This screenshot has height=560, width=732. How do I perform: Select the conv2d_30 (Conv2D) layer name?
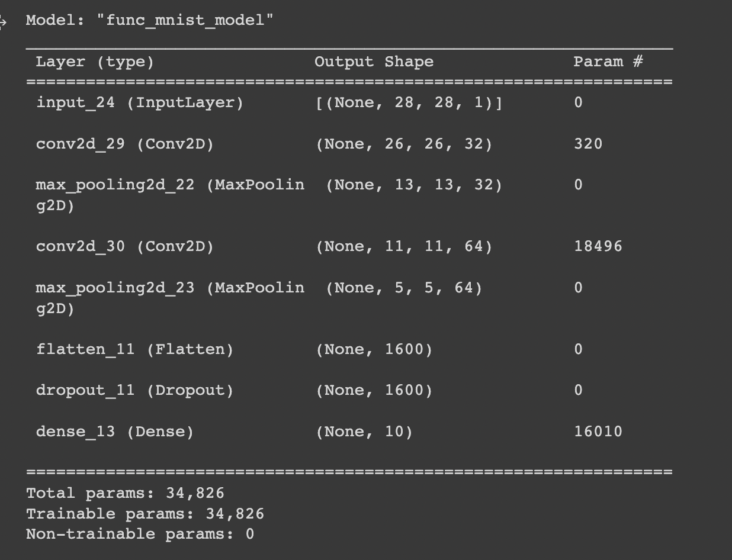coord(125,247)
